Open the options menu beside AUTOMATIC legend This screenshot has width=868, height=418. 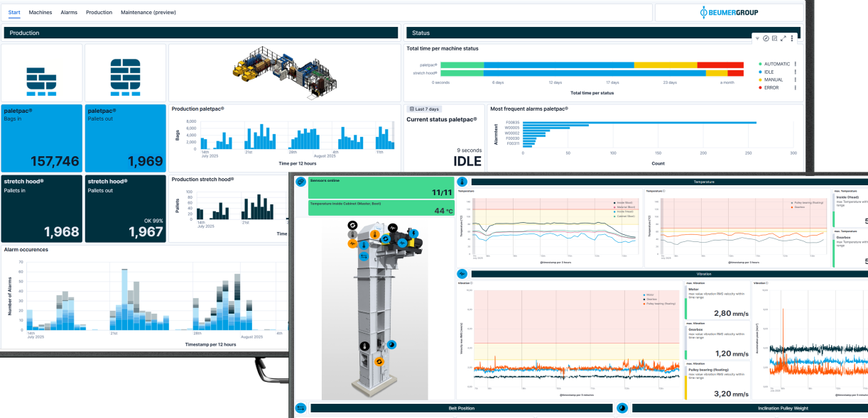point(796,64)
